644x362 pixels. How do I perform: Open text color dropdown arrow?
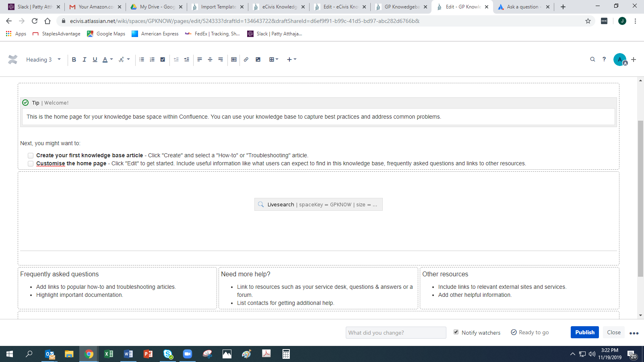click(x=111, y=60)
